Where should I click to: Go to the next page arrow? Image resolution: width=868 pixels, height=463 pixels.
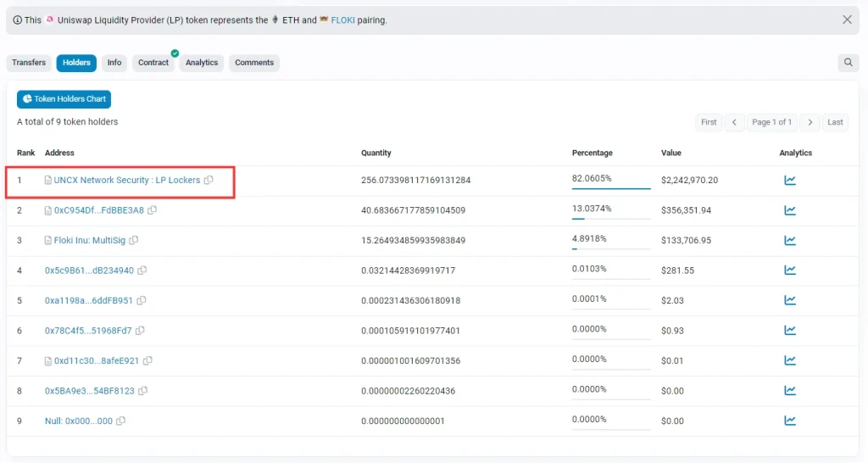point(810,122)
